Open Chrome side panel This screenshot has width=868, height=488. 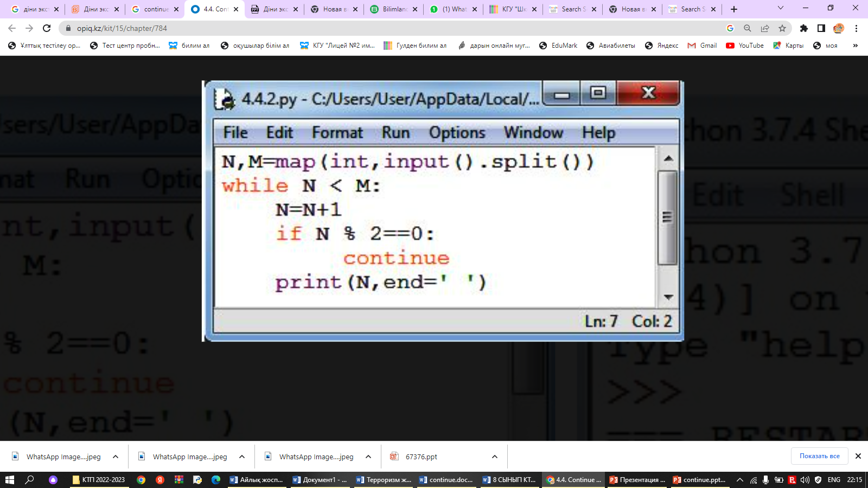[x=821, y=28]
